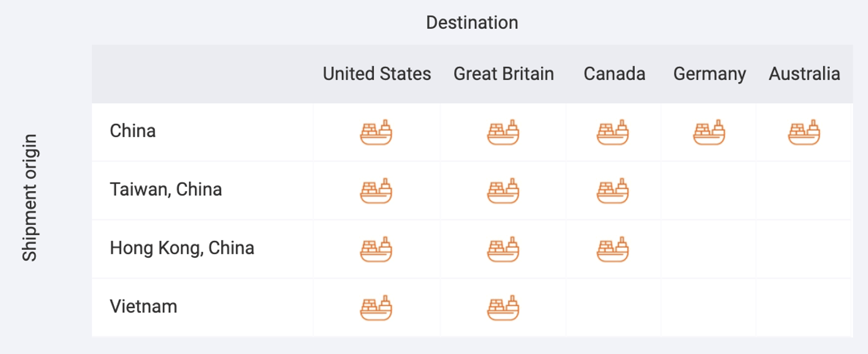Click the China to Australia ship icon
Viewport: 868px width, 354px height.
[x=804, y=132]
